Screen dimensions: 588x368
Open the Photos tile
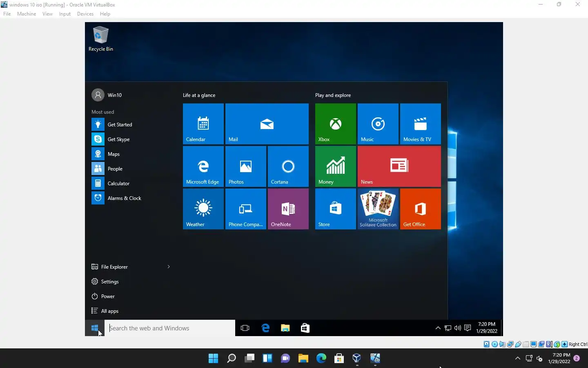pos(246,166)
